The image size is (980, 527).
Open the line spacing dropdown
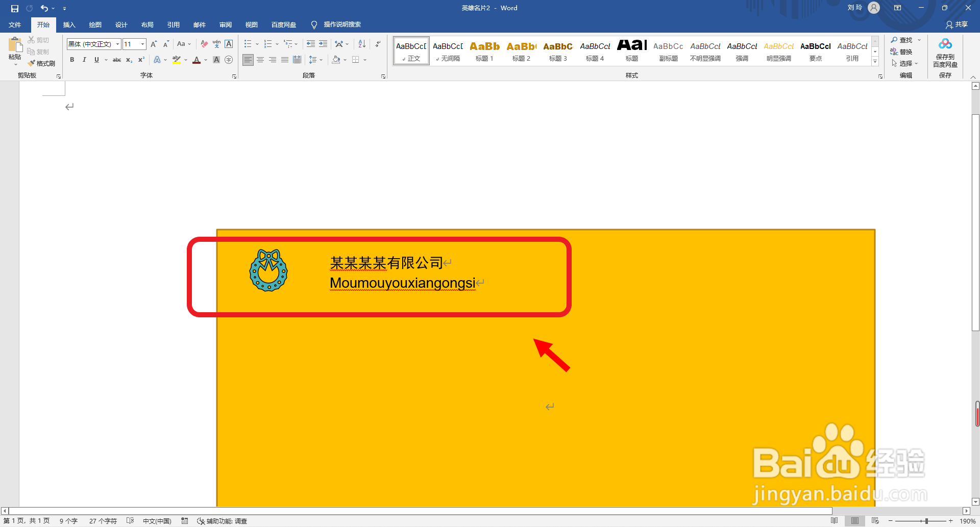click(316, 60)
